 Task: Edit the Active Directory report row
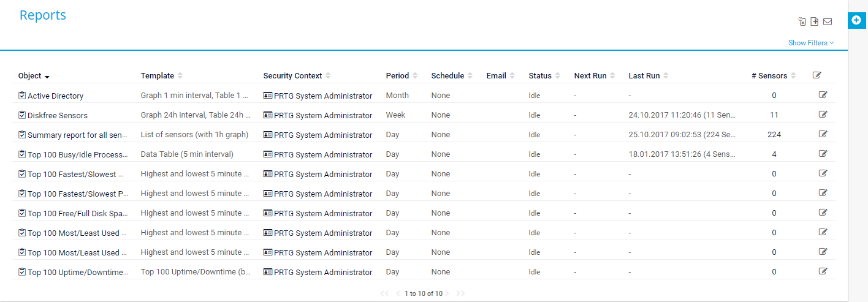[823, 95]
